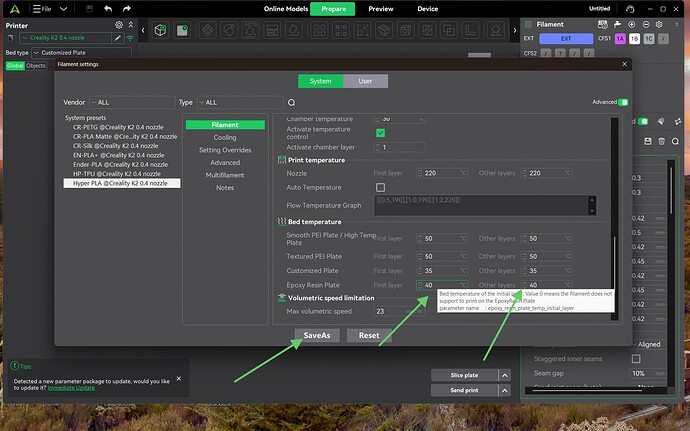The image size is (690, 431).
Task: Select the Global mode toggle
Action: coord(15,66)
